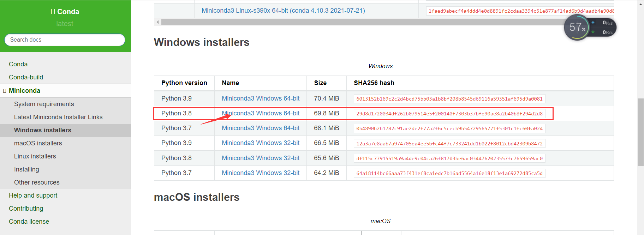Screen dimensions: 644x235
Task: Click the Windows table caption
Action: click(x=381, y=66)
